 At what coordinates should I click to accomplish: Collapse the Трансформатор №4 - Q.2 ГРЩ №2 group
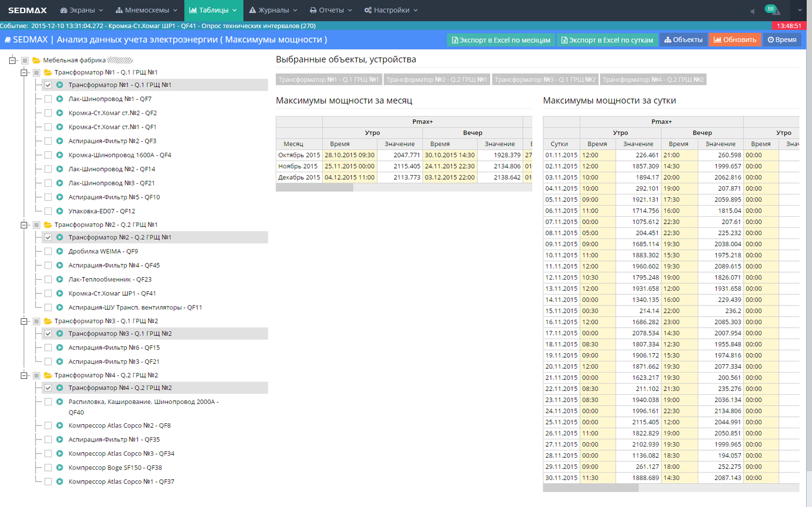[x=24, y=376]
